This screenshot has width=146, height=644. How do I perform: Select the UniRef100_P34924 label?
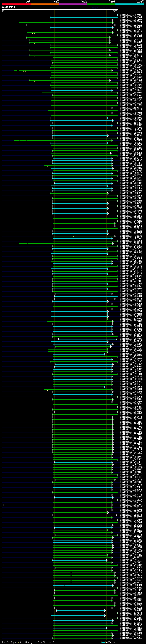(x=131, y=45)
